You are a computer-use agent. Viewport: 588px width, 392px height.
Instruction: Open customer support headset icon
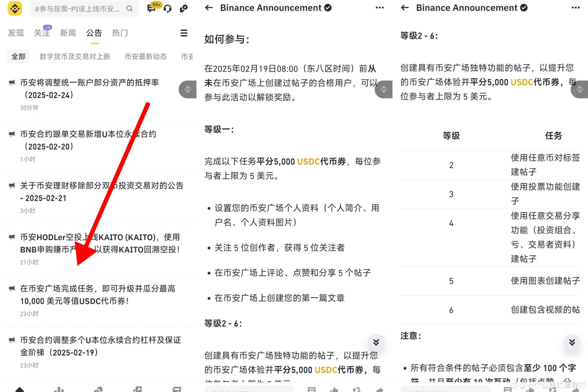click(168, 9)
